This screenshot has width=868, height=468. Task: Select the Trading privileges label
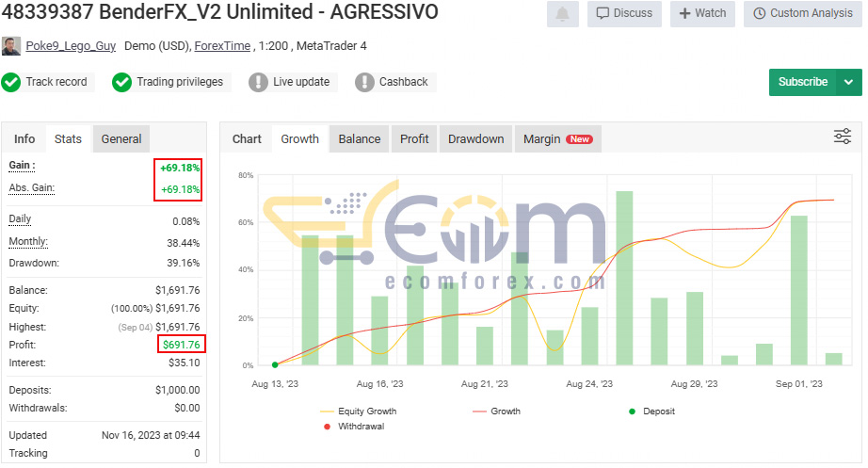tap(180, 82)
